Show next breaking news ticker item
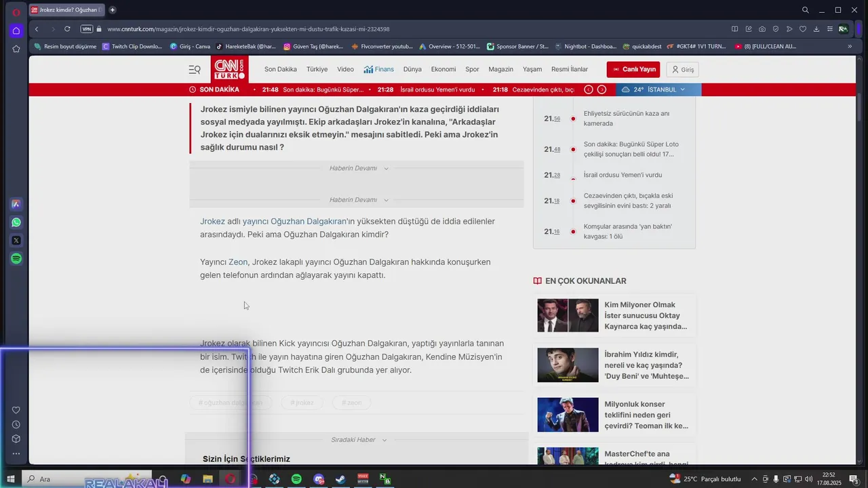Screen dimensions: 868x488 click(601, 89)
